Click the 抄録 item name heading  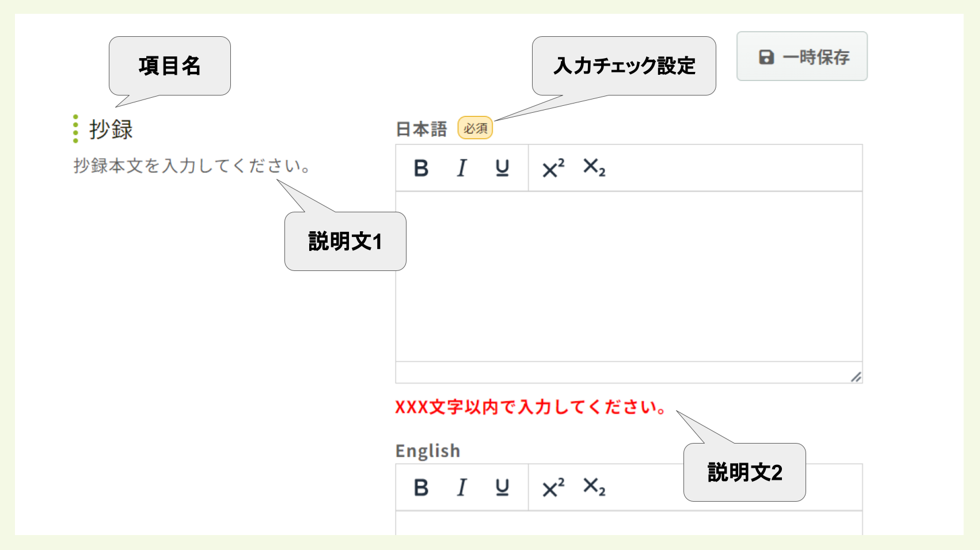pyautogui.click(x=111, y=129)
